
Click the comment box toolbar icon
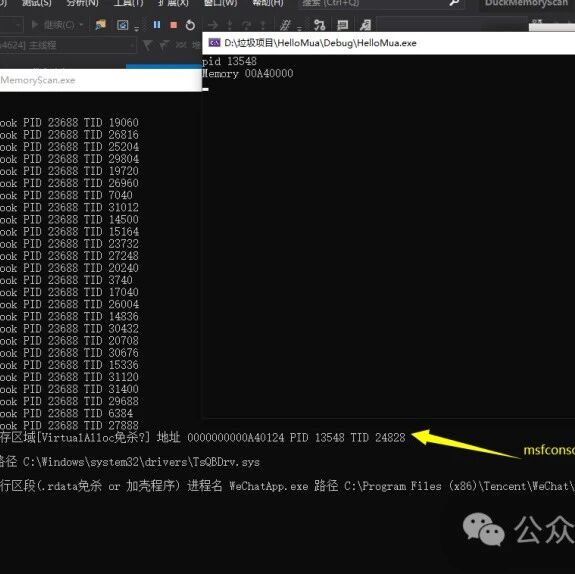[343, 25]
